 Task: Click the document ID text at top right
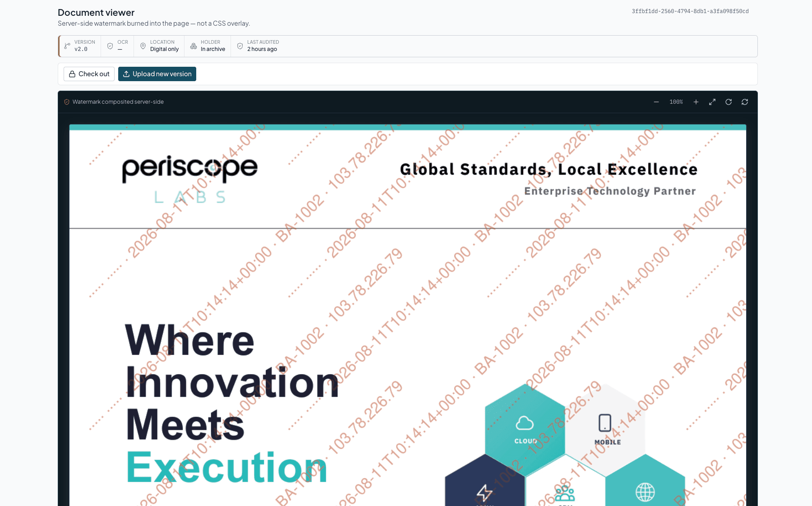tap(690, 11)
